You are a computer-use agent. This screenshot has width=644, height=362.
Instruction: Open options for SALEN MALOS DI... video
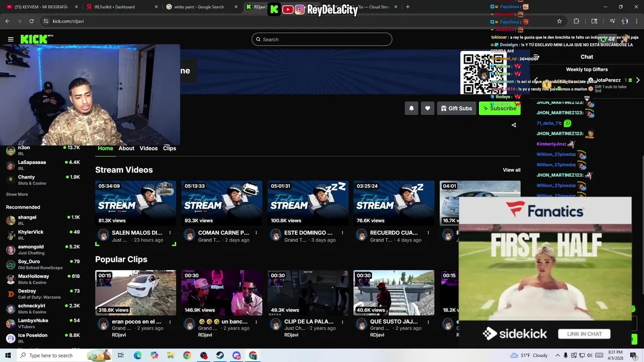170,233
